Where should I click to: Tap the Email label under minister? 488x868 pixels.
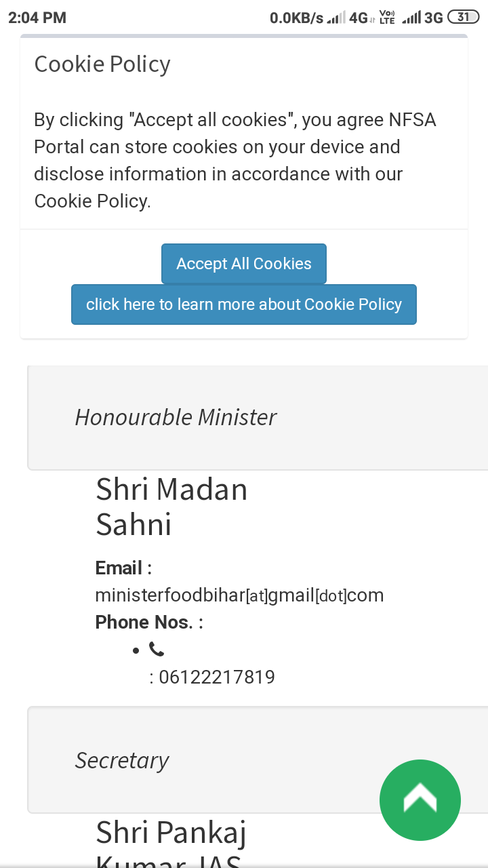[x=123, y=568]
